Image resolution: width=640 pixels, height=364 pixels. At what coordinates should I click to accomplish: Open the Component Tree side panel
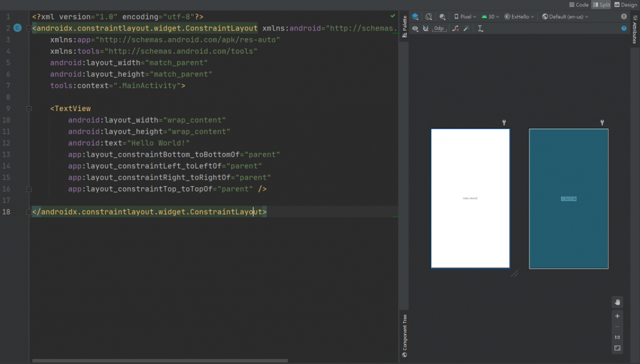click(x=404, y=336)
